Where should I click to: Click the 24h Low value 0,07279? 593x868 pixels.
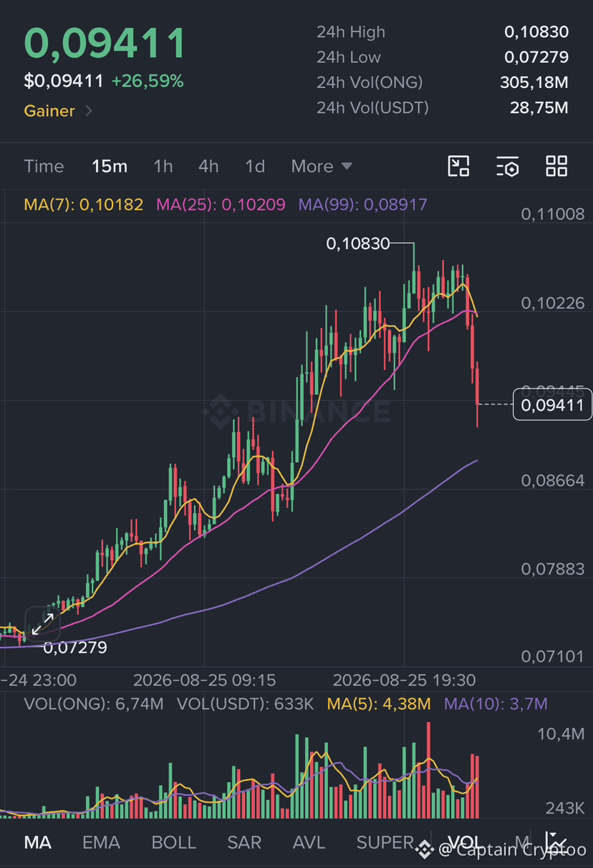coord(536,57)
